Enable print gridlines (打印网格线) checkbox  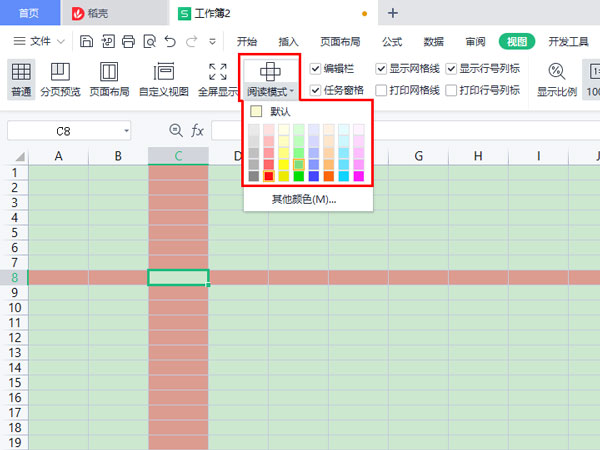[x=381, y=90]
